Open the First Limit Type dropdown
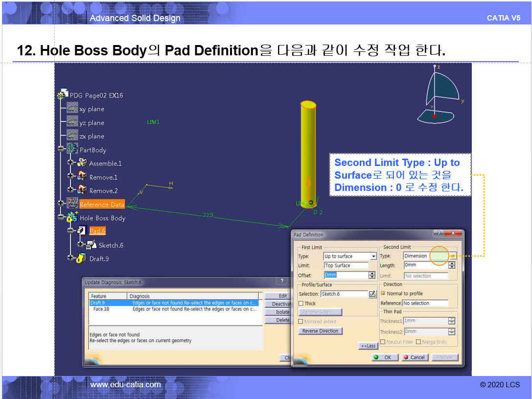 pyautogui.click(x=373, y=256)
